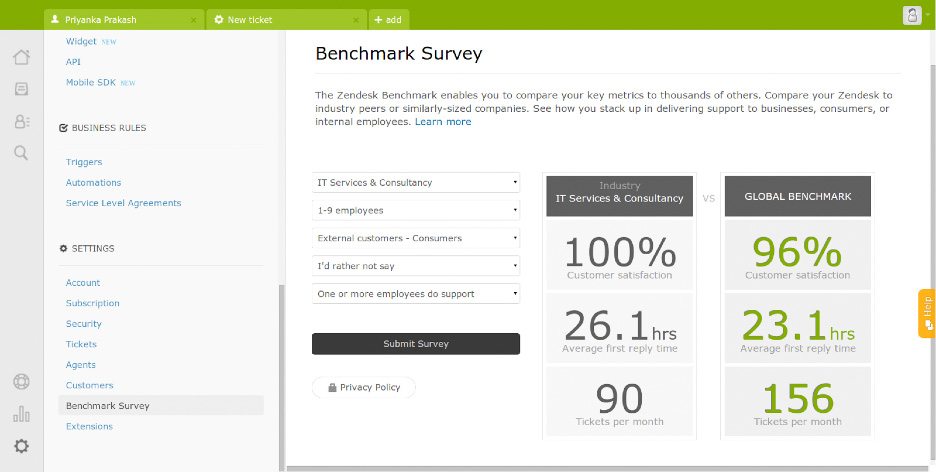
Task: Click the 26.1 hrs first reply time card
Action: (619, 328)
